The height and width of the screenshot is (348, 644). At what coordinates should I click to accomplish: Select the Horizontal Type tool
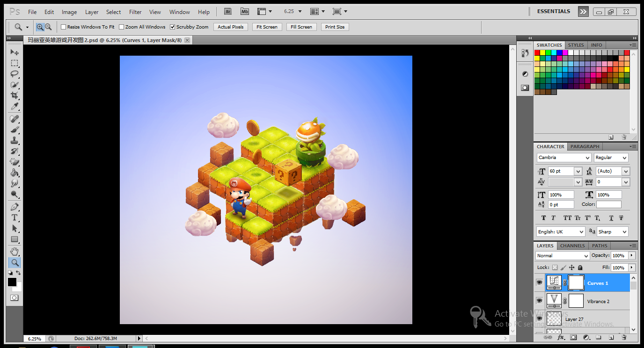(x=15, y=217)
